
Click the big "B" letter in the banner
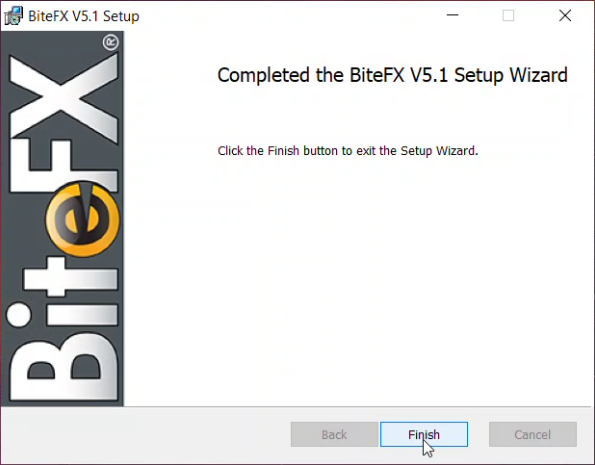click(63, 366)
